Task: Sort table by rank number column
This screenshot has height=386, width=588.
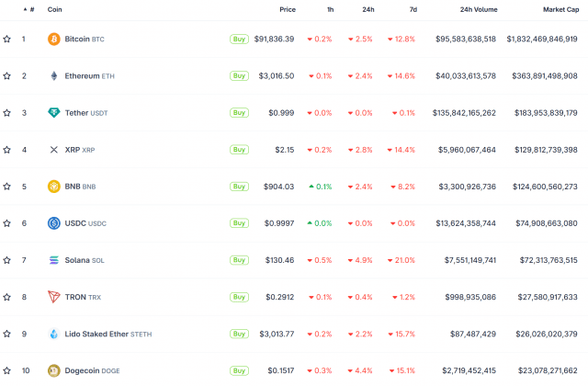Action: pos(31,9)
